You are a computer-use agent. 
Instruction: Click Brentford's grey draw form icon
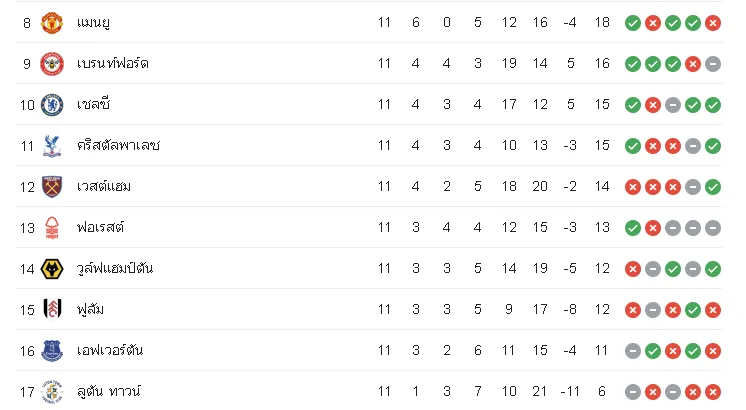713,64
